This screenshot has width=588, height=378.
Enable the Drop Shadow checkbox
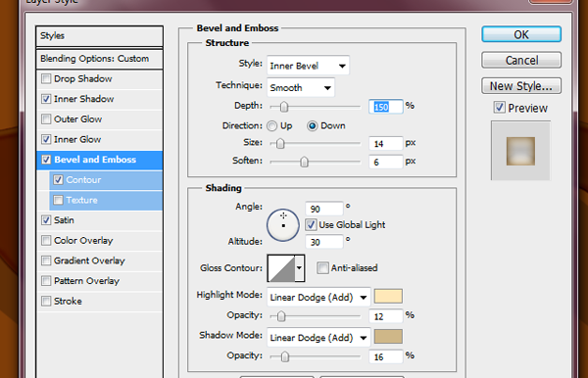[46, 78]
